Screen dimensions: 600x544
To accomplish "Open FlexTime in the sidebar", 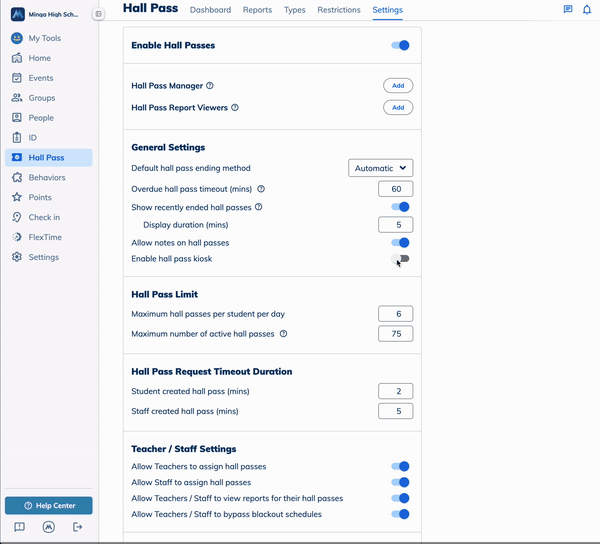I will (46, 237).
